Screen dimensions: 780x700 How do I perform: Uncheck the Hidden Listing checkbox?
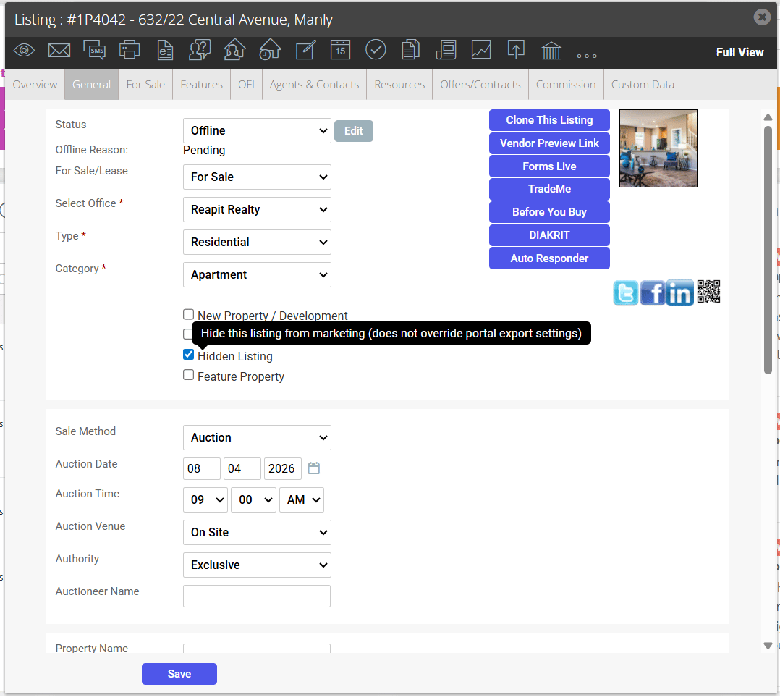(x=188, y=355)
